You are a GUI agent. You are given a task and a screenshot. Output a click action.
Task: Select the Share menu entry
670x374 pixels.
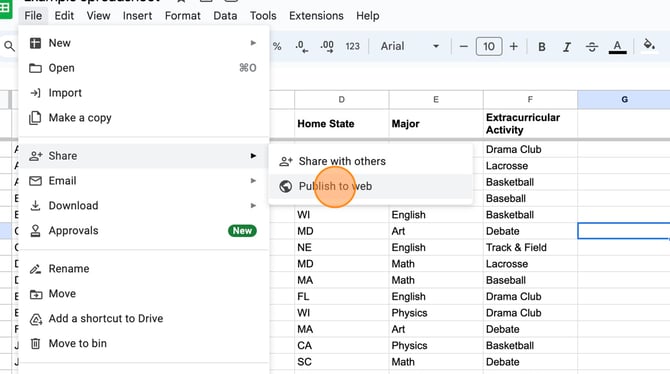pos(143,156)
